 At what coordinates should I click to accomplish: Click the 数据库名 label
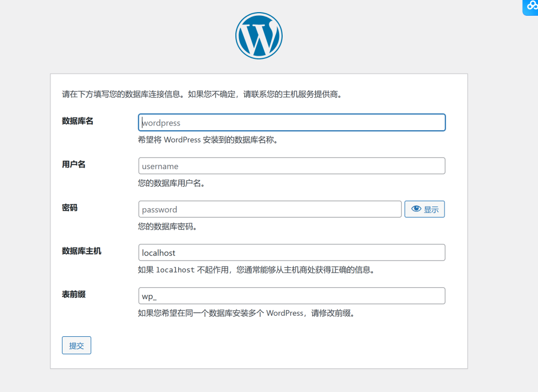(x=78, y=121)
